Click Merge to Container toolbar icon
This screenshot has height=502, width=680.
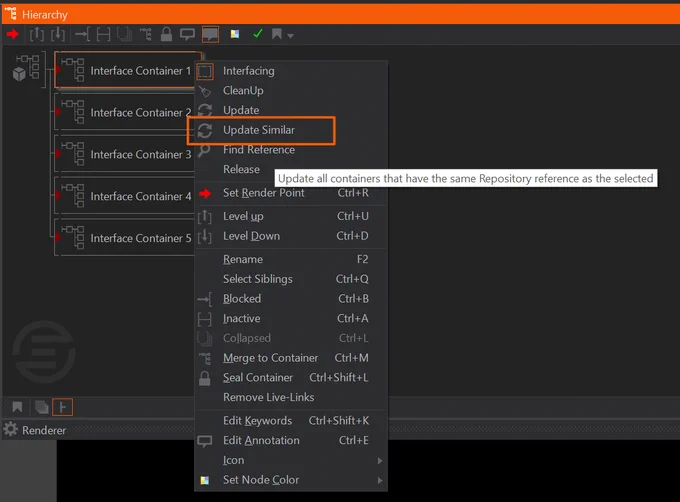(146, 34)
